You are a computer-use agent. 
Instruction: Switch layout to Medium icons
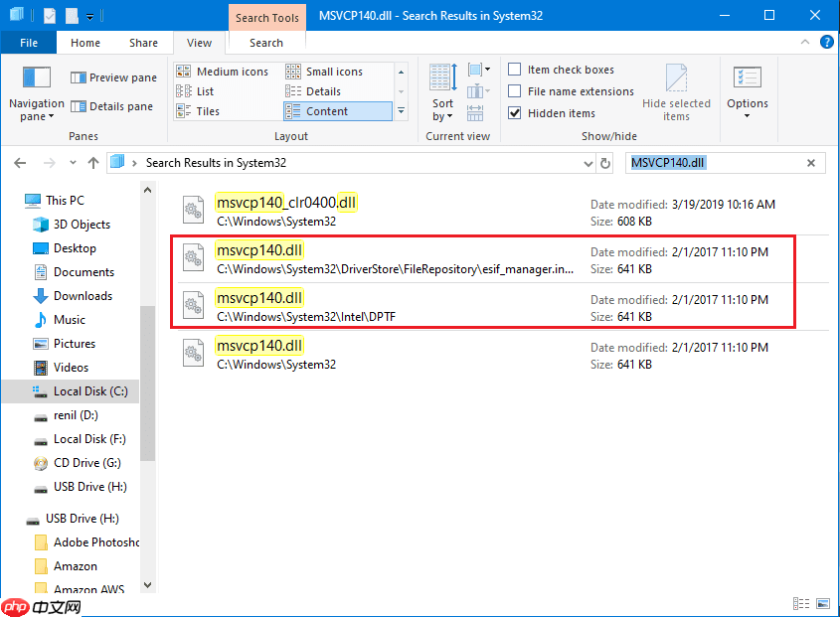pos(223,72)
